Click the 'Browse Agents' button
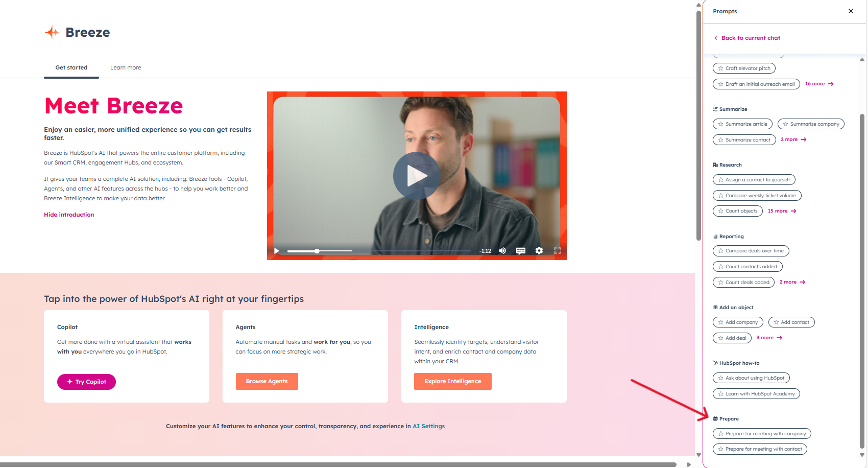The image size is (868, 468). (267, 381)
